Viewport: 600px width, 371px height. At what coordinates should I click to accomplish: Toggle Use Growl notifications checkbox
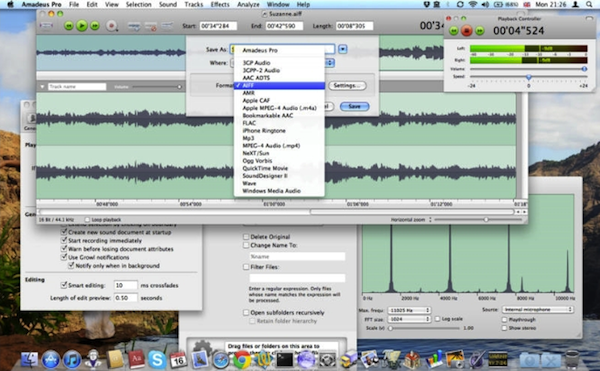(64, 257)
